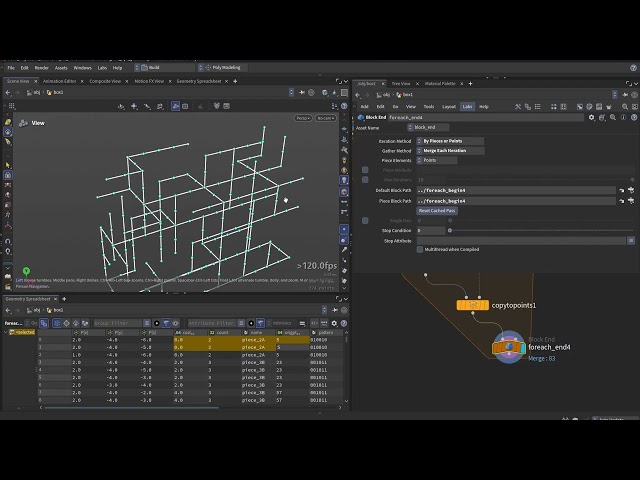Click the Stop Condition value field
Screen dimensions: 640x480
(x=431, y=231)
